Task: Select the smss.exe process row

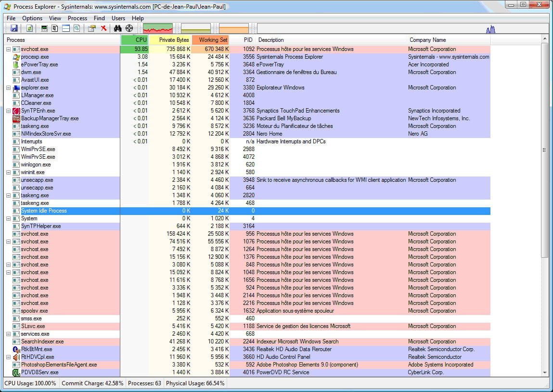Action: click(247, 319)
